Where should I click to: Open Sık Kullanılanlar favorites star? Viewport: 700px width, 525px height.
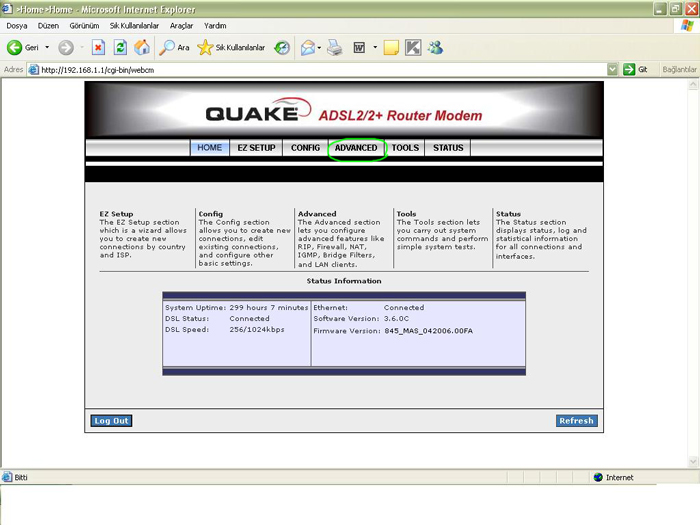tap(205, 47)
